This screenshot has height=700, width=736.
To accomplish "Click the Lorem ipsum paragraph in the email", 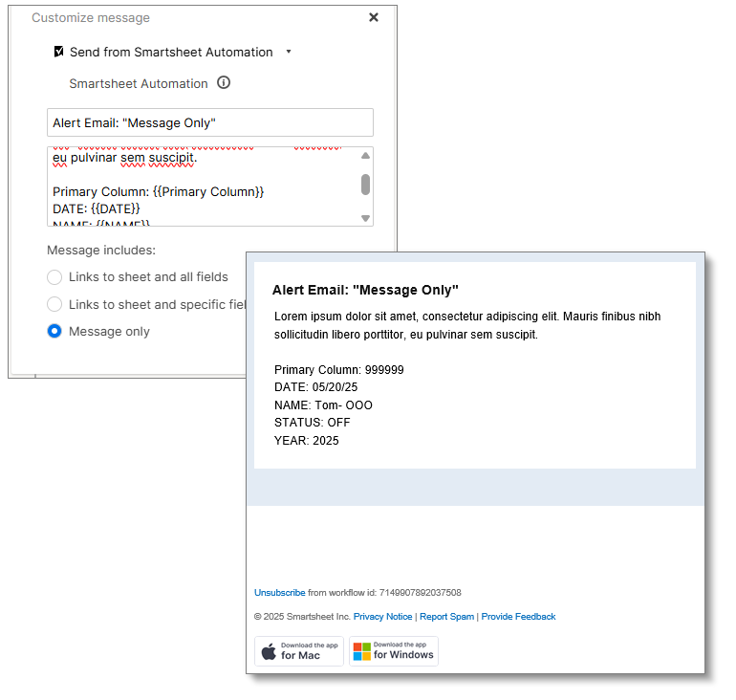I will coord(467,325).
